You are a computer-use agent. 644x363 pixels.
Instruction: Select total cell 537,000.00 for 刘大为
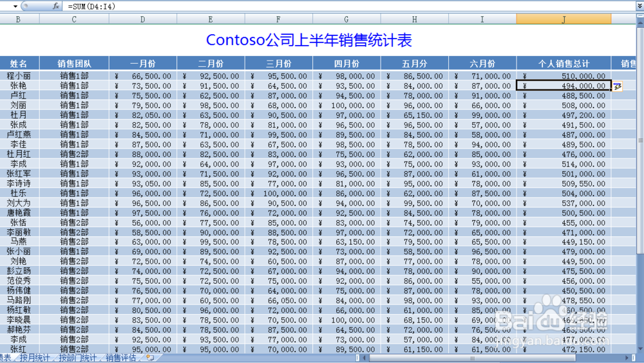pyautogui.click(x=563, y=203)
